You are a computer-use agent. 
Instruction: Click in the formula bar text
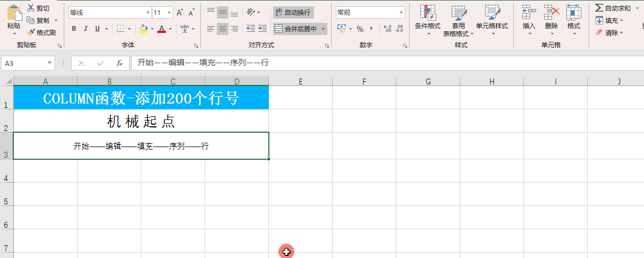[203, 63]
